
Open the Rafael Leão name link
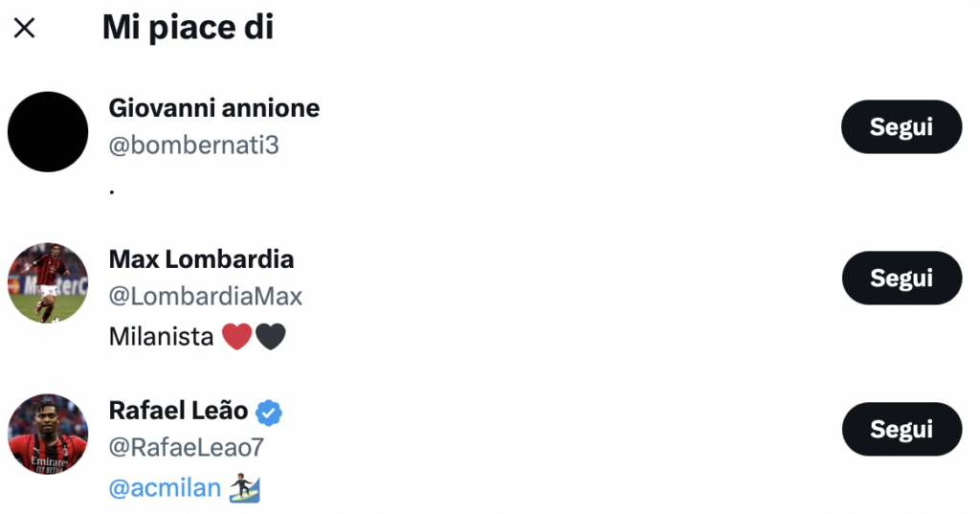(x=179, y=411)
